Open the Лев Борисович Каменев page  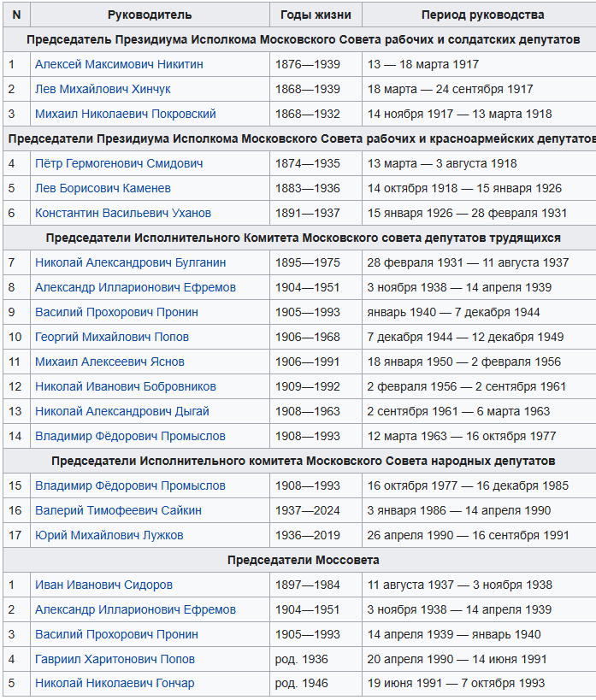click(x=103, y=188)
